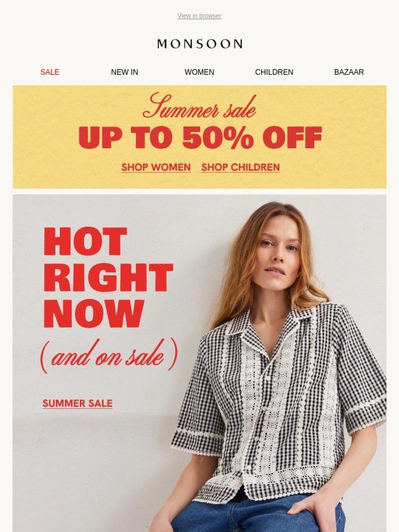Click the (and on sale) script text
The width and height of the screenshot is (399, 532).
point(108,355)
